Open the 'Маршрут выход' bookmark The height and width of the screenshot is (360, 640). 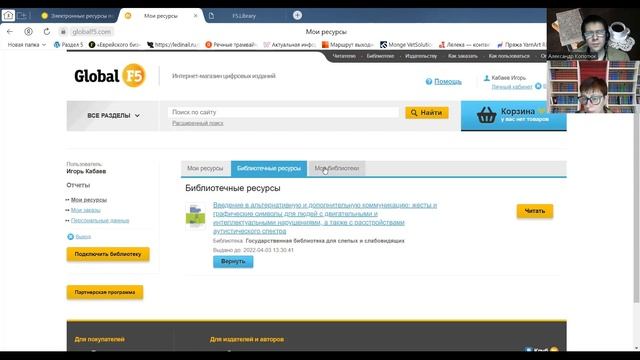pos(348,44)
